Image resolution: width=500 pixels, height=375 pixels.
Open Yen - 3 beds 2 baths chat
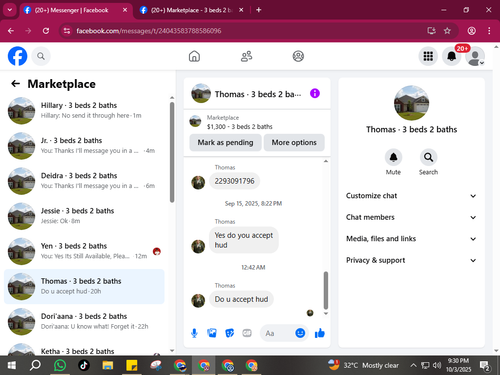84,251
